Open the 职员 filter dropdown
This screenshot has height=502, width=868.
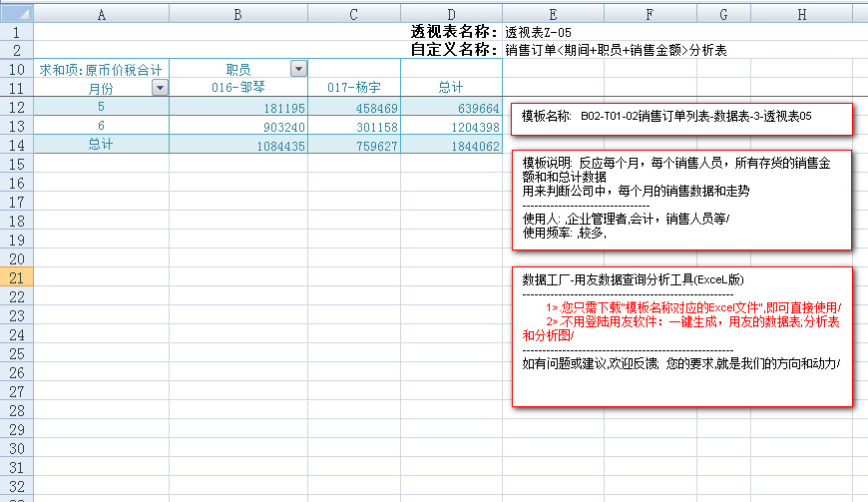[297, 69]
